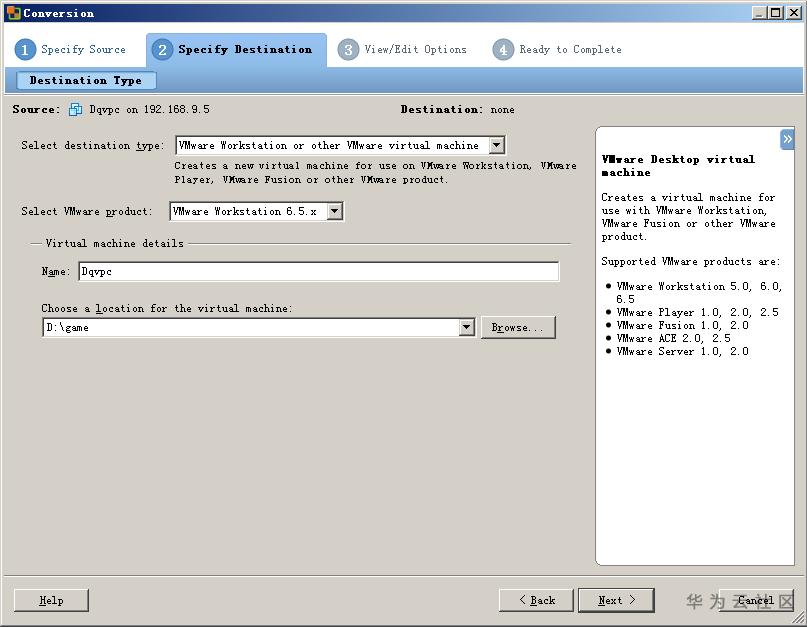Close the Conversion window
The width and height of the screenshot is (807, 627).
click(x=794, y=13)
